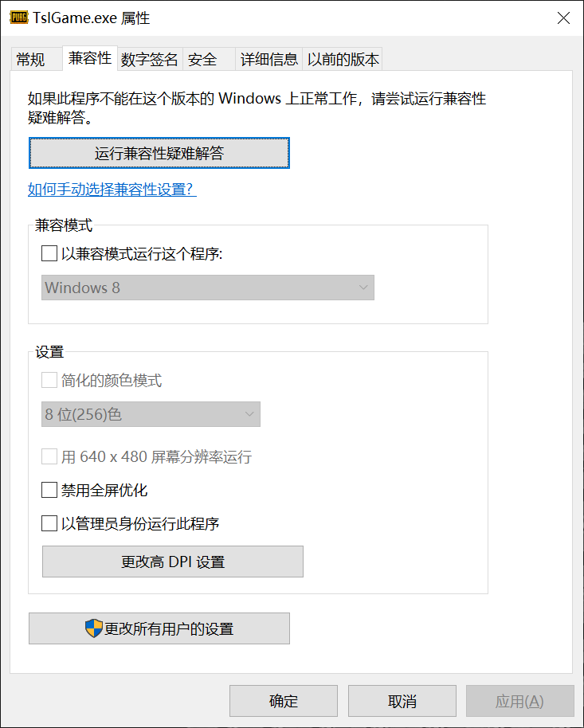Check the 禁用全屏优化 option
Screen dimensions: 584x728
point(49,490)
